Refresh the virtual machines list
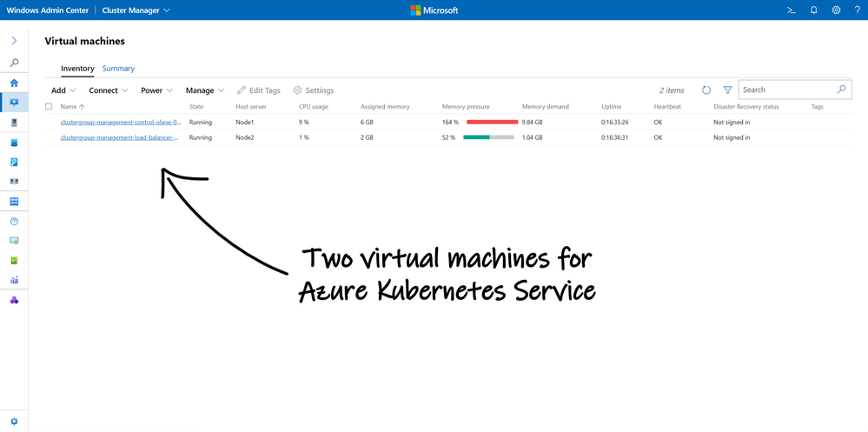 [x=706, y=90]
